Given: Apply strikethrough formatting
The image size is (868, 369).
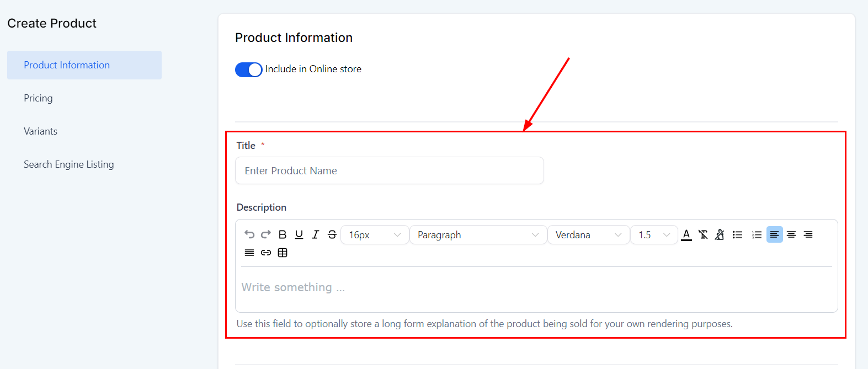Looking at the screenshot, I should 332,234.
